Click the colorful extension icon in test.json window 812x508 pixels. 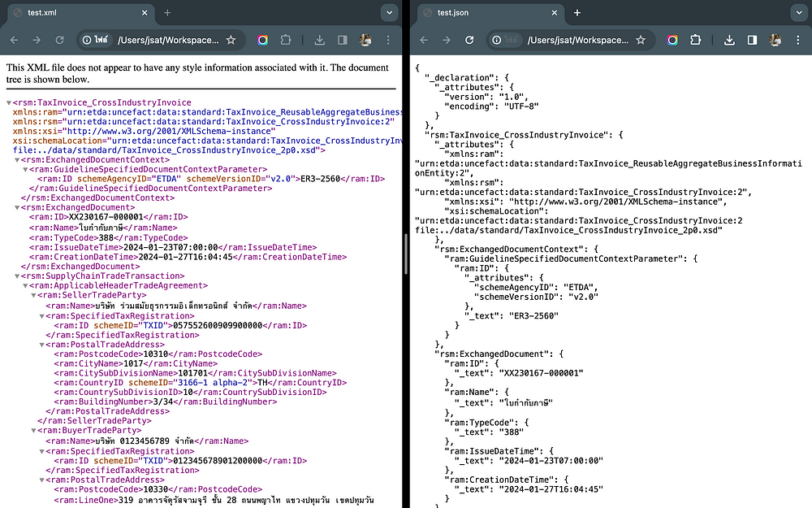[672, 40]
